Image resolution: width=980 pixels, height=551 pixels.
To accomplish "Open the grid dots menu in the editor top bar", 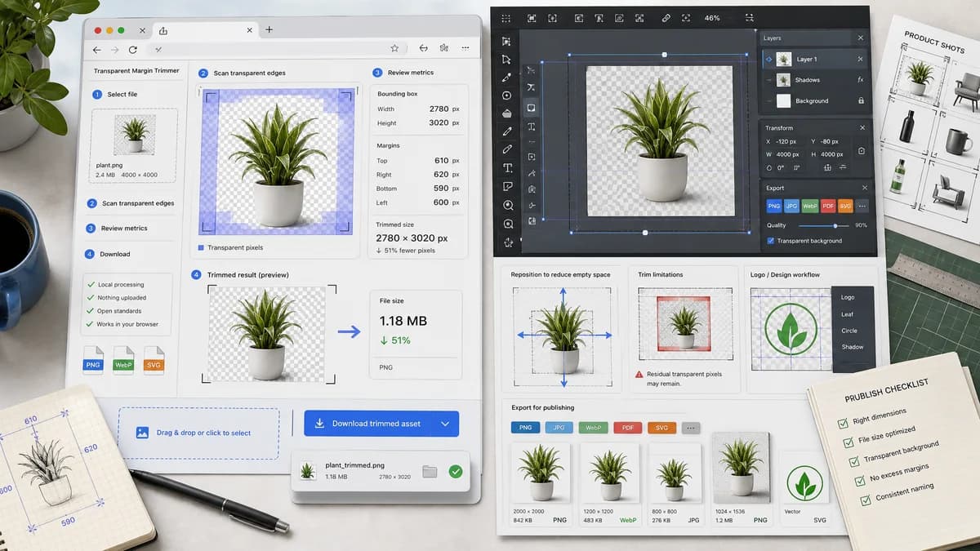I will tap(506, 17).
